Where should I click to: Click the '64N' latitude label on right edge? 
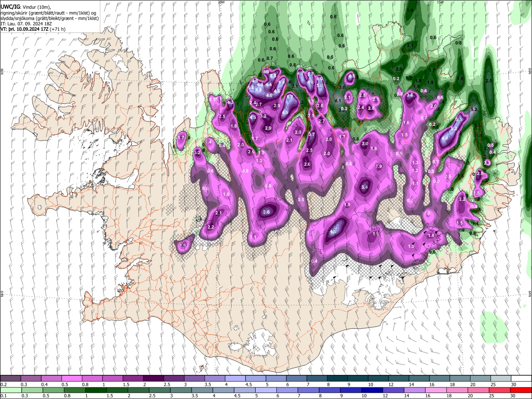coord(530,293)
